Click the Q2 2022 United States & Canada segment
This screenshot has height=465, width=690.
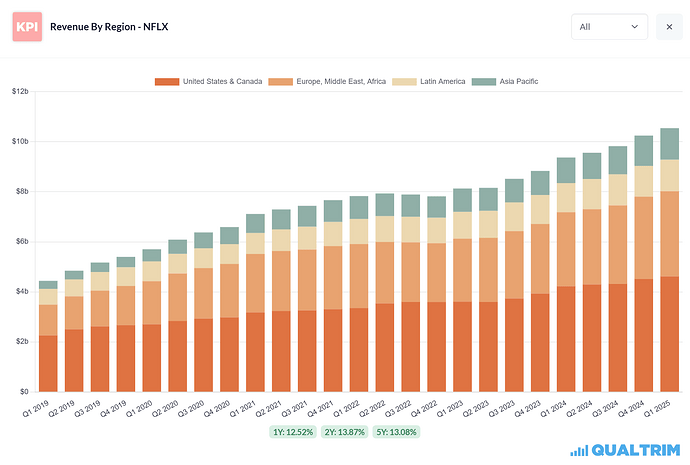tap(385, 348)
